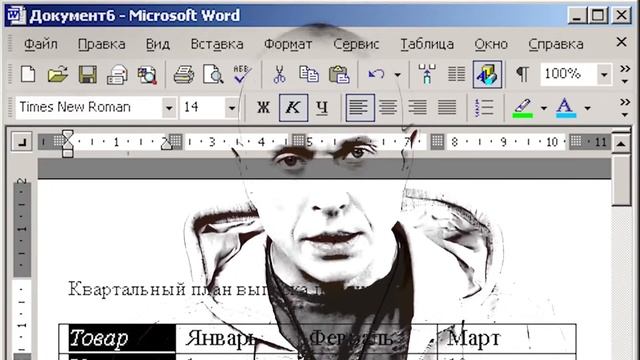Maximize the Word window
This screenshot has width=640, height=360.
coord(598,16)
